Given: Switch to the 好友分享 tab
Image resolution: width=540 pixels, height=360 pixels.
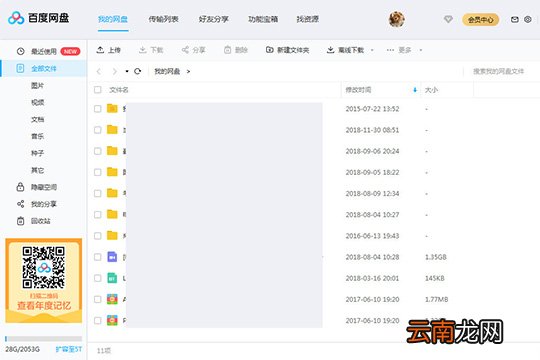Looking at the screenshot, I should 214,19.
